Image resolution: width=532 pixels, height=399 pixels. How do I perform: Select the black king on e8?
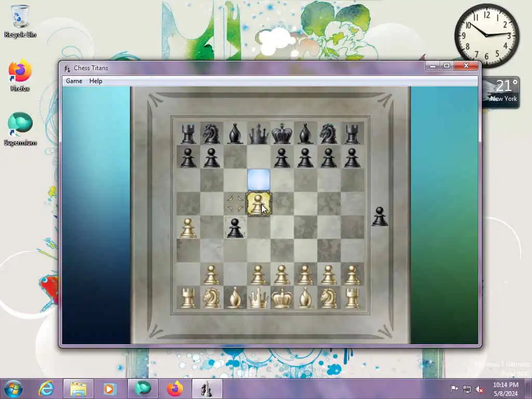(x=282, y=134)
